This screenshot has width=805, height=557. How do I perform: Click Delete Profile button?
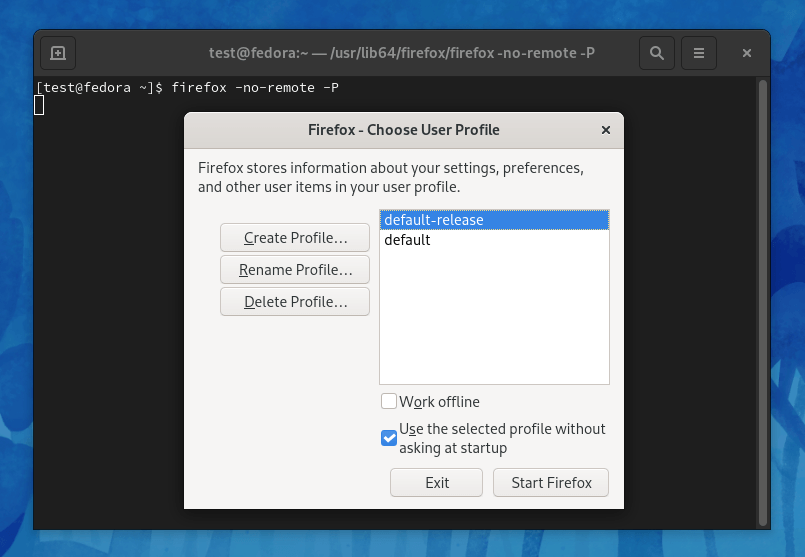[295, 301]
